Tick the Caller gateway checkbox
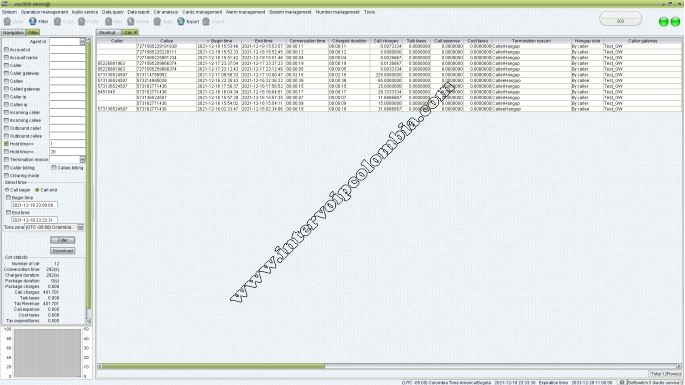This screenshot has width=685, height=385. pos(6,73)
